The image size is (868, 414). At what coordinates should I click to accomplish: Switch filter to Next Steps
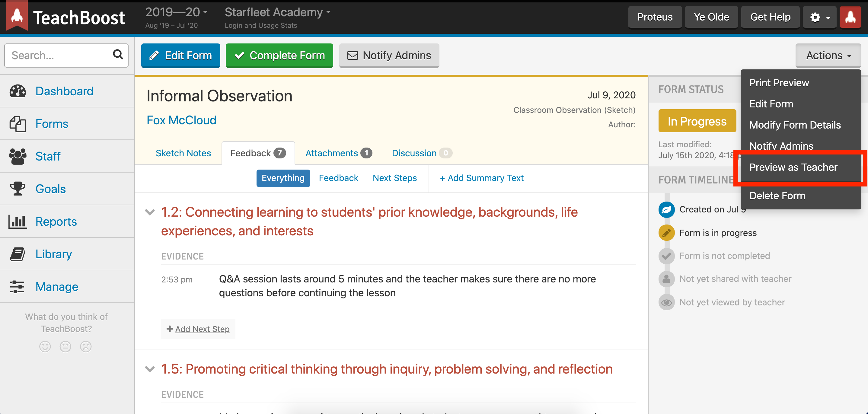coord(394,178)
